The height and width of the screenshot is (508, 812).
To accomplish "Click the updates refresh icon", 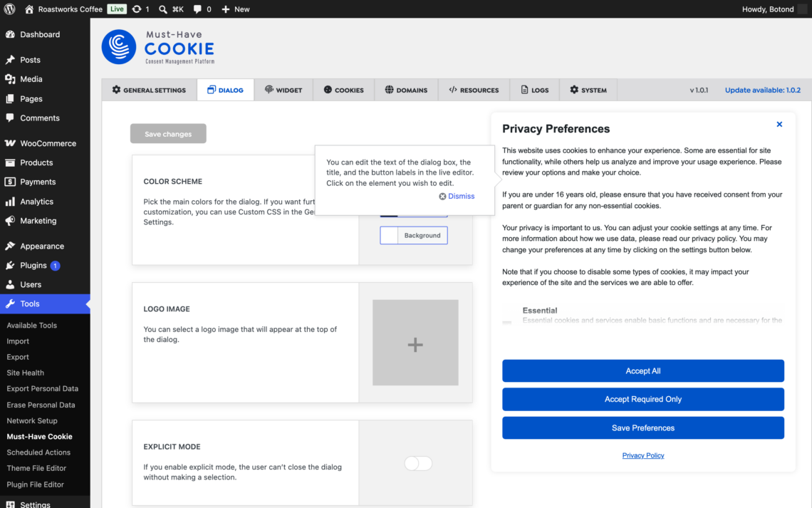I will coord(137,9).
